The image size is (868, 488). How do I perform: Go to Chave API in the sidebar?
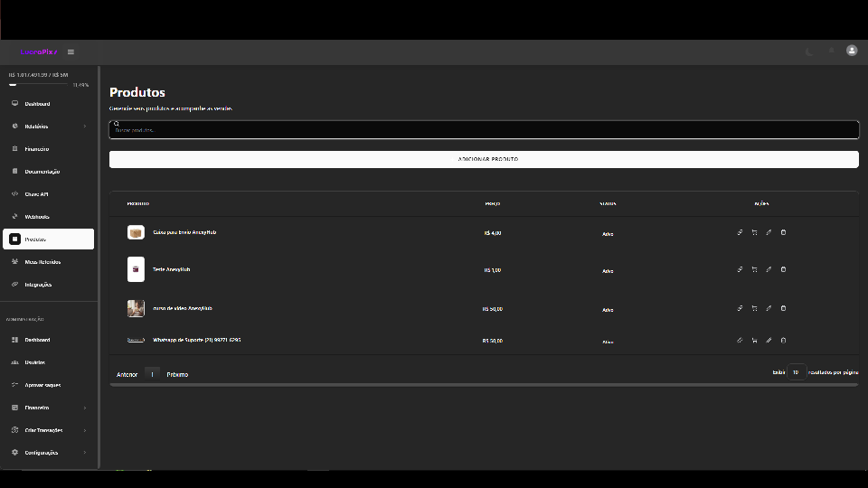37,194
